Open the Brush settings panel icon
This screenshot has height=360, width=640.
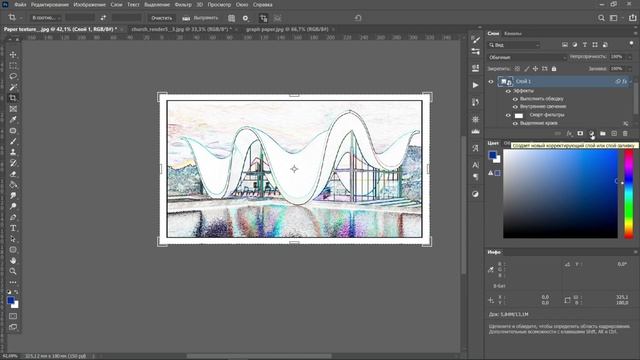[476, 39]
